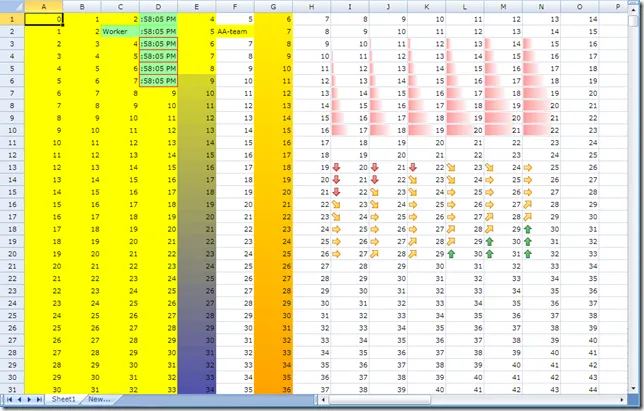Open the New... sheet tab
The height and width of the screenshot is (411, 644).
pyautogui.click(x=98, y=398)
